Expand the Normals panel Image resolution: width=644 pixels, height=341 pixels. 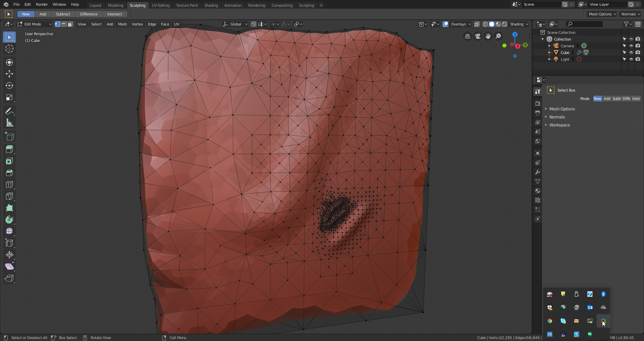pos(557,117)
